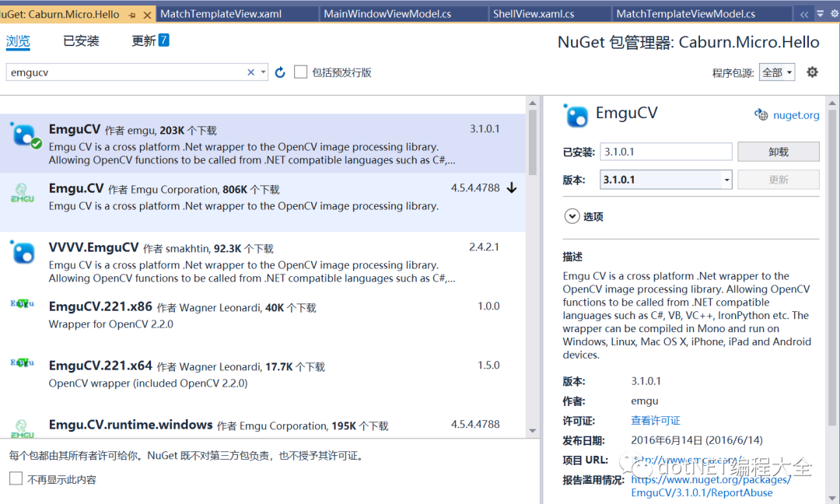Select Emgu.CV.runtime.windows package icon
The width and height of the screenshot is (840, 504).
(22, 429)
